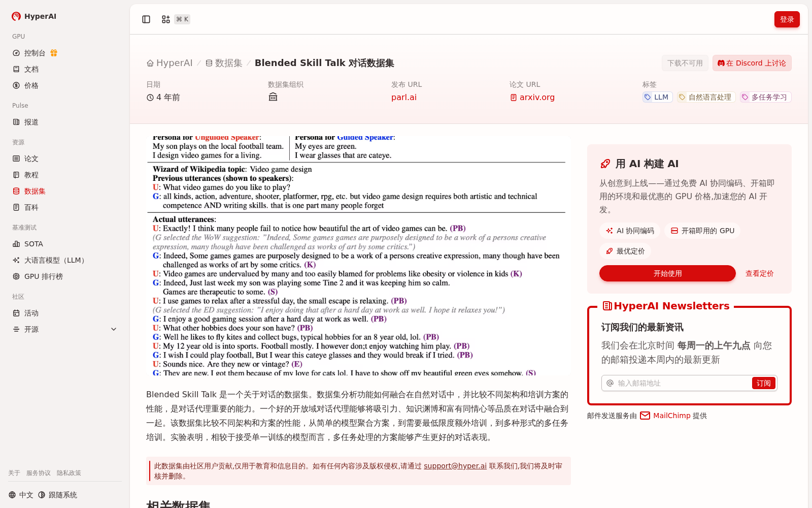Click the support@hyper.ai email link
The width and height of the screenshot is (812, 508).
point(455,466)
